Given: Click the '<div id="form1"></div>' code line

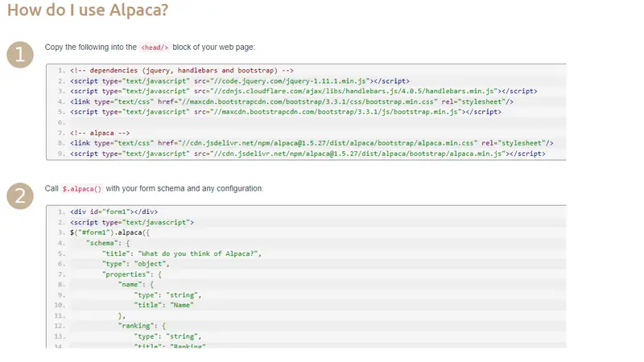Looking at the screenshot, I should point(114,212).
